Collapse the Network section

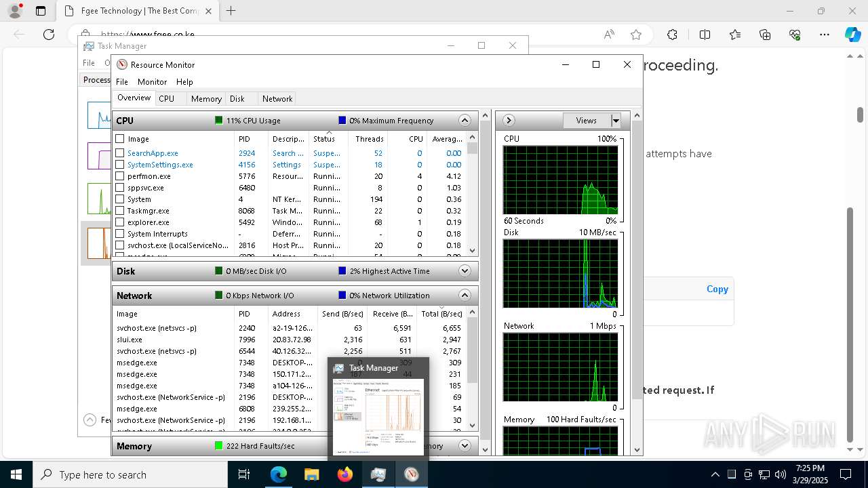(x=465, y=296)
